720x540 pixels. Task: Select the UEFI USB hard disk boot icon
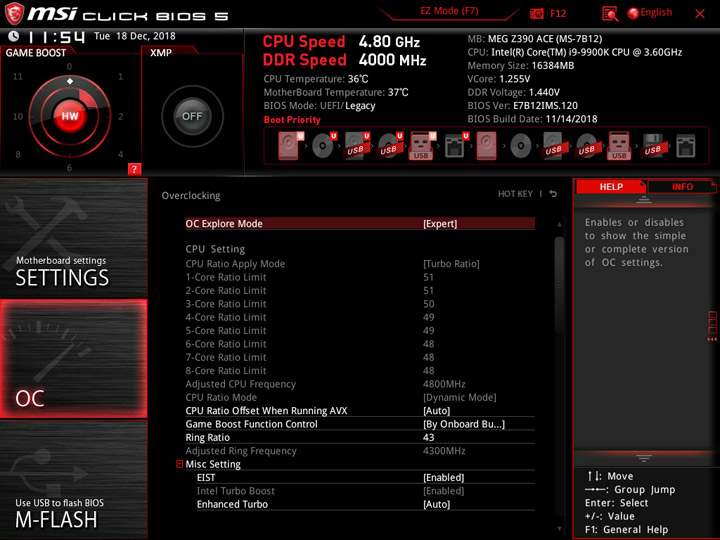(357, 146)
